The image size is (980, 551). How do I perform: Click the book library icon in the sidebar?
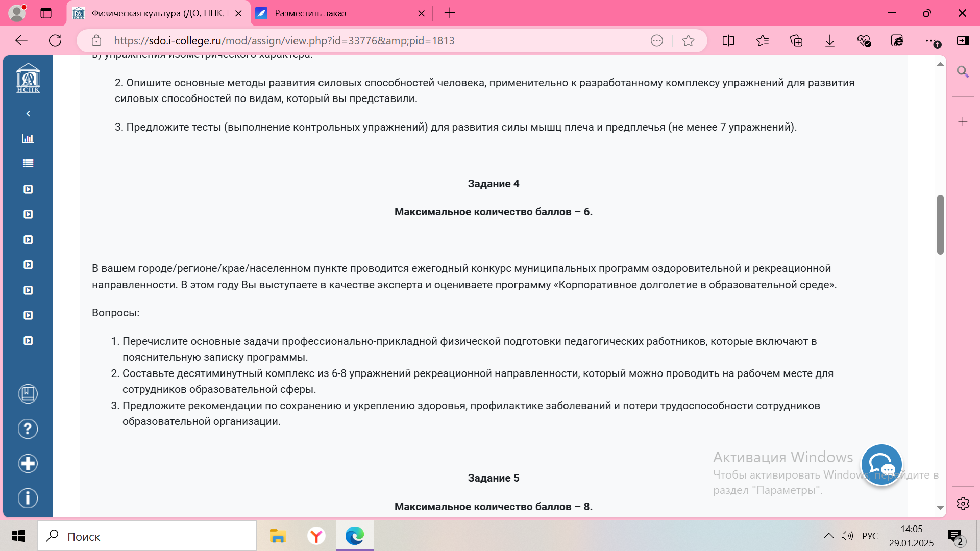(28, 394)
